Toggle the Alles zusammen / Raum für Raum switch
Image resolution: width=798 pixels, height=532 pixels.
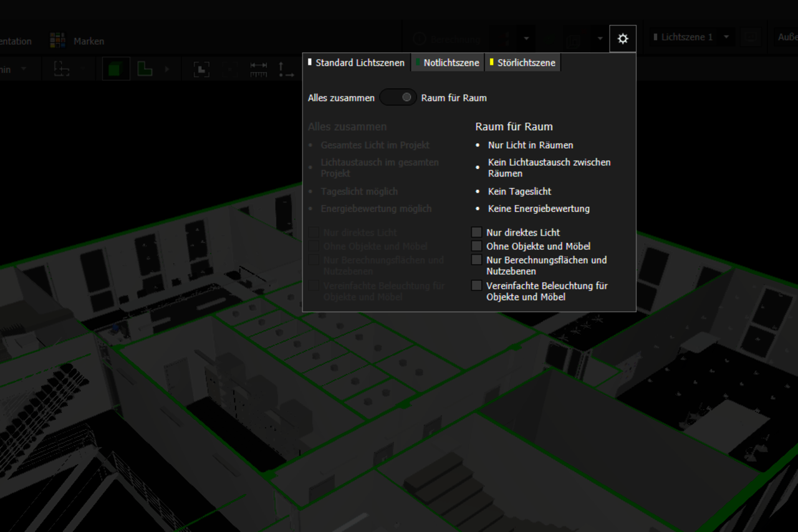pyautogui.click(x=398, y=98)
